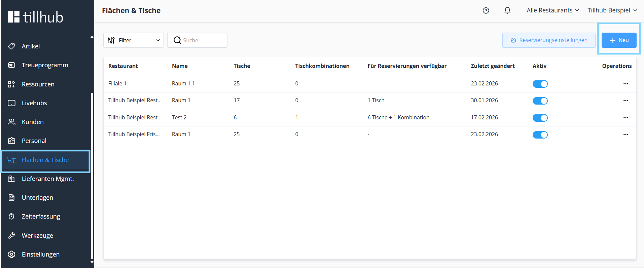Click the Artikel tag icon in sidebar
Image resolution: width=644 pixels, height=268 pixels.
(x=11, y=46)
